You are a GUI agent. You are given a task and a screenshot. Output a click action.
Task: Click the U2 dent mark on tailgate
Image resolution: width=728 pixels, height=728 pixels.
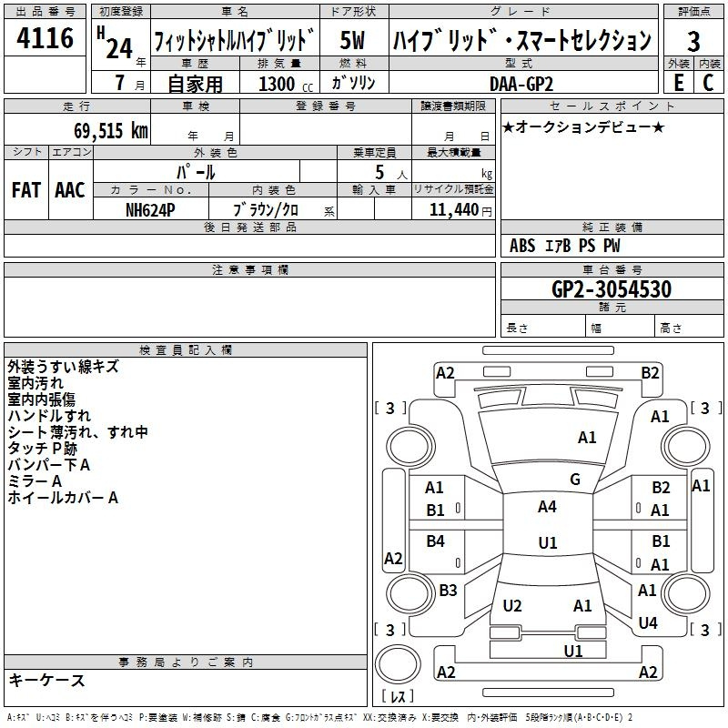tap(512, 606)
